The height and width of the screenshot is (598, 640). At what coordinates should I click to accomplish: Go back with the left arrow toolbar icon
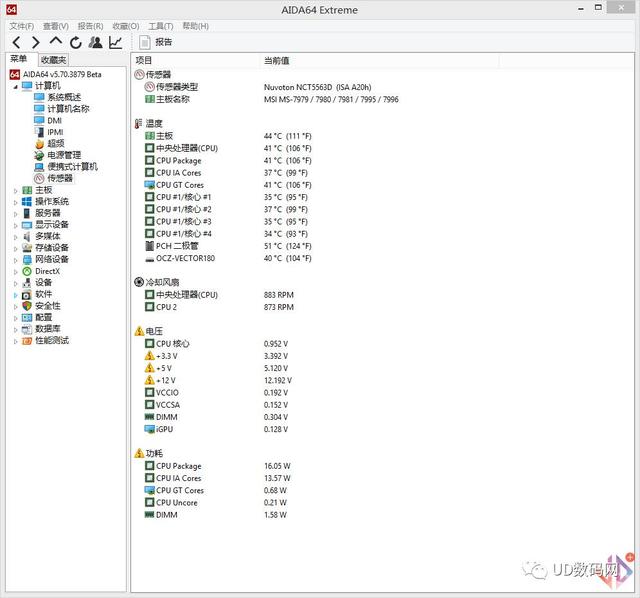coord(16,42)
